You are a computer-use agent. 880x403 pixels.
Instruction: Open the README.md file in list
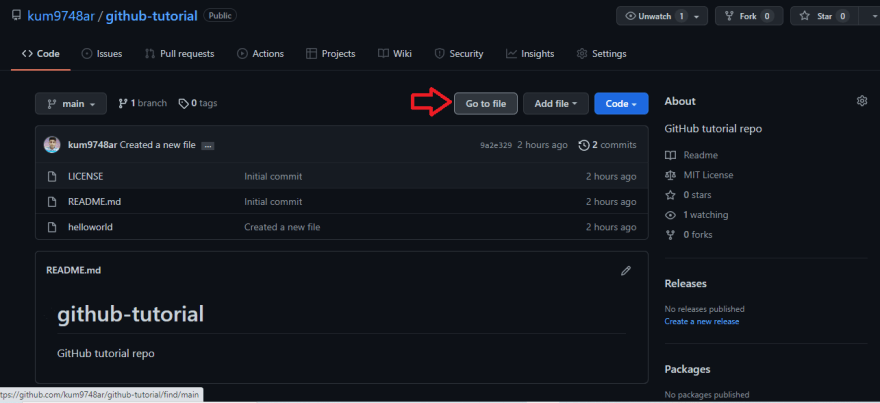pos(94,202)
